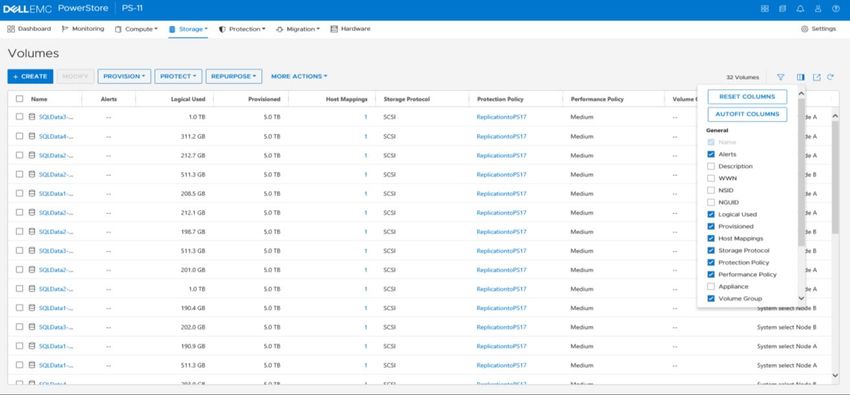Enable the NGUID column option
850x395 pixels.
(x=711, y=202)
